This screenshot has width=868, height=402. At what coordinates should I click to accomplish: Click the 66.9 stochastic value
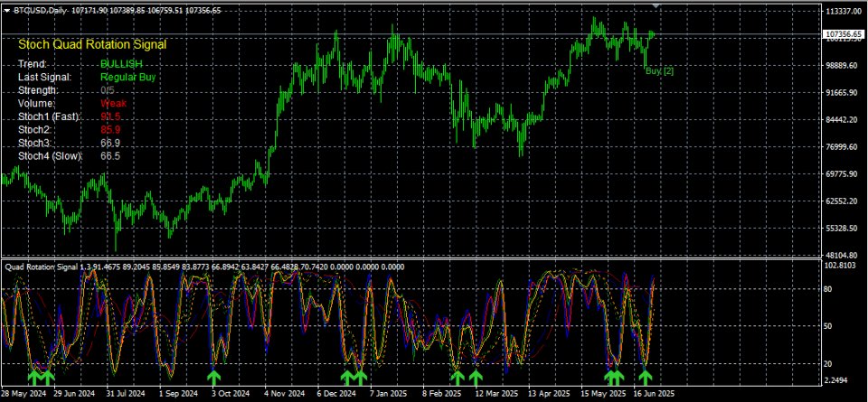point(110,143)
